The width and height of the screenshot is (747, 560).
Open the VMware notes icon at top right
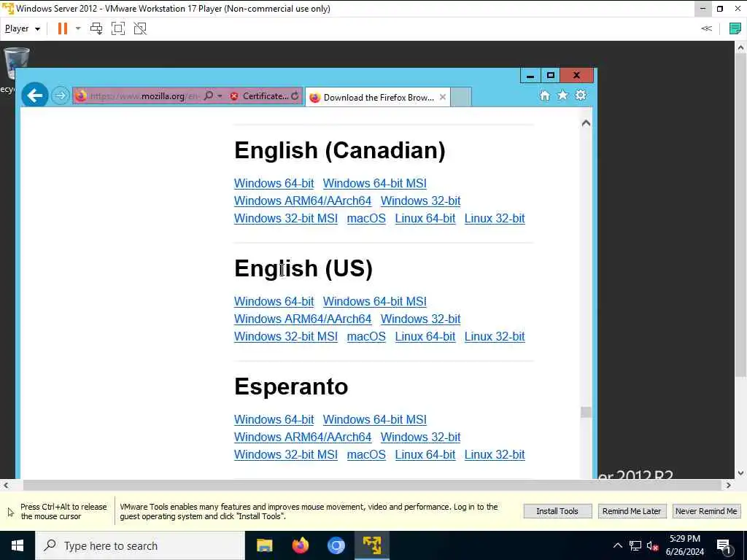coord(735,28)
